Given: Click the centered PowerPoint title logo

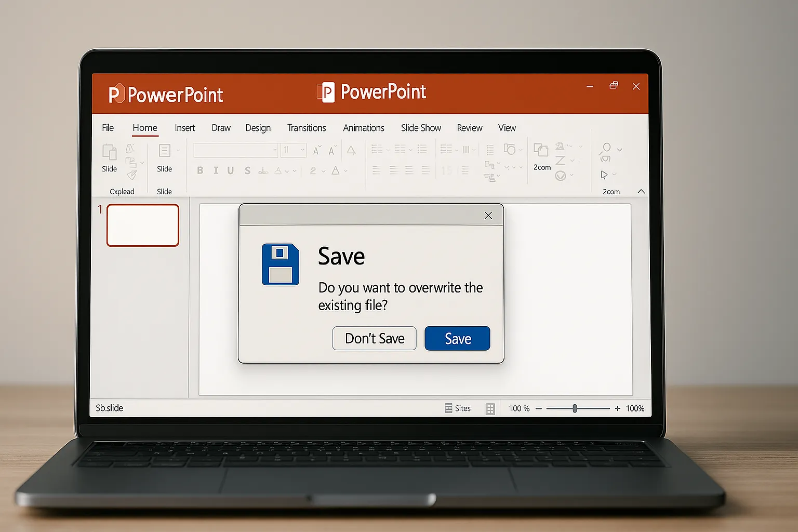Looking at the screenshot, I should [371, 92].
